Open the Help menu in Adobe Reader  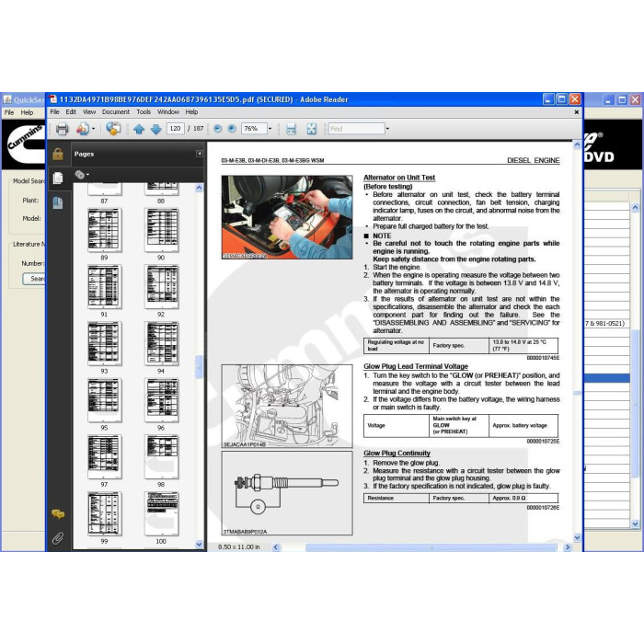click(x=191, y=111)
